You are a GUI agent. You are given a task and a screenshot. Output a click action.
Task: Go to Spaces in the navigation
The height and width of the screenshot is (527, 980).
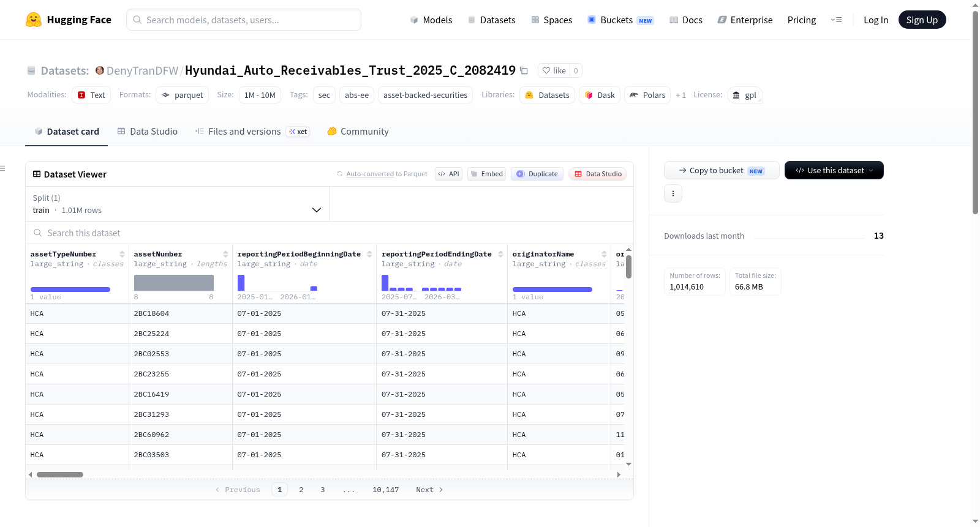[x=552, y=20]
